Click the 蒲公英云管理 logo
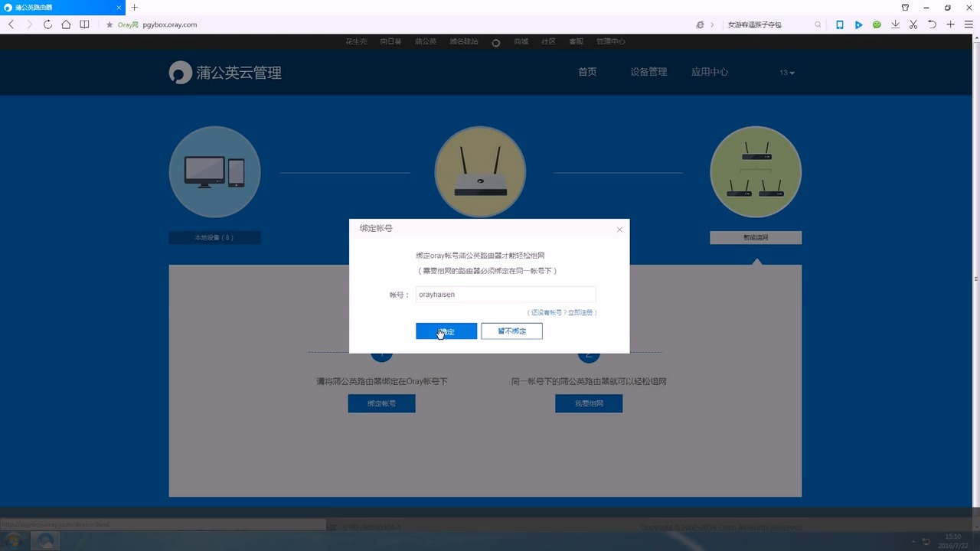980x551 pixels. coord(225,73)
